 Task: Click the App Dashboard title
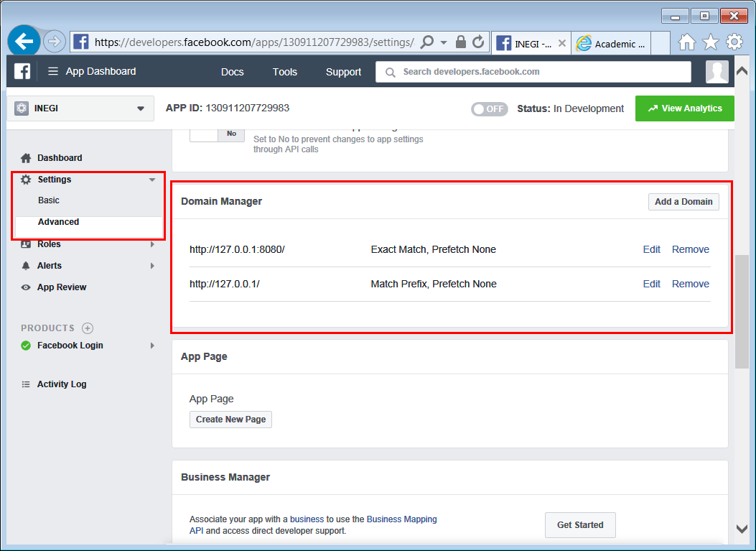click(x=101, y=71)
